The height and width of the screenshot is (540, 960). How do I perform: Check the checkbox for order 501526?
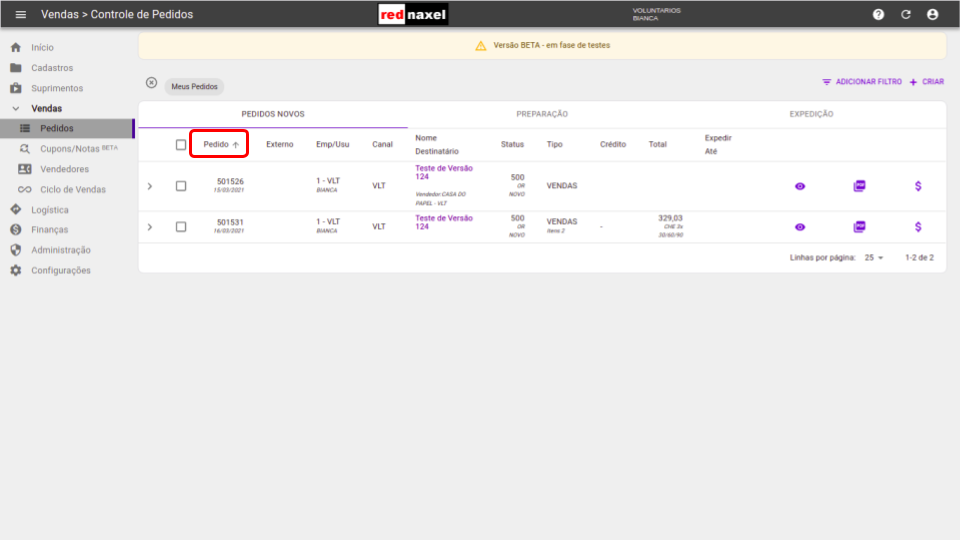(x=181, y=186)
